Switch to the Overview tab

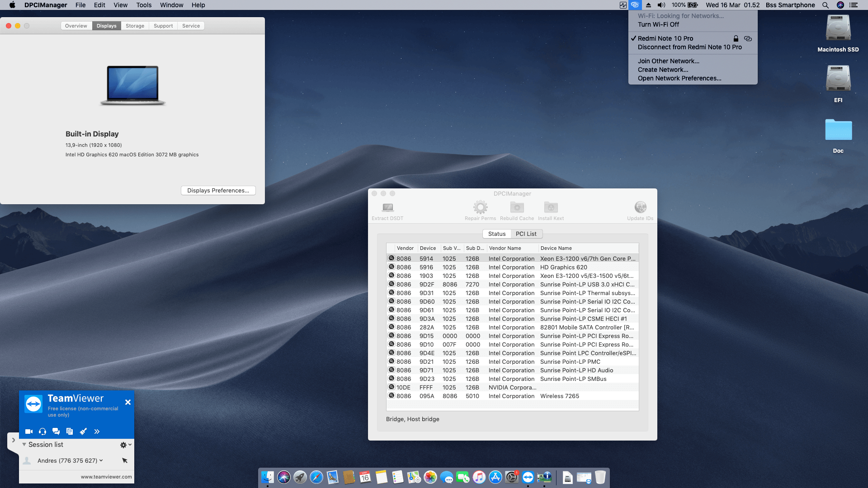[x=76, y=26]
